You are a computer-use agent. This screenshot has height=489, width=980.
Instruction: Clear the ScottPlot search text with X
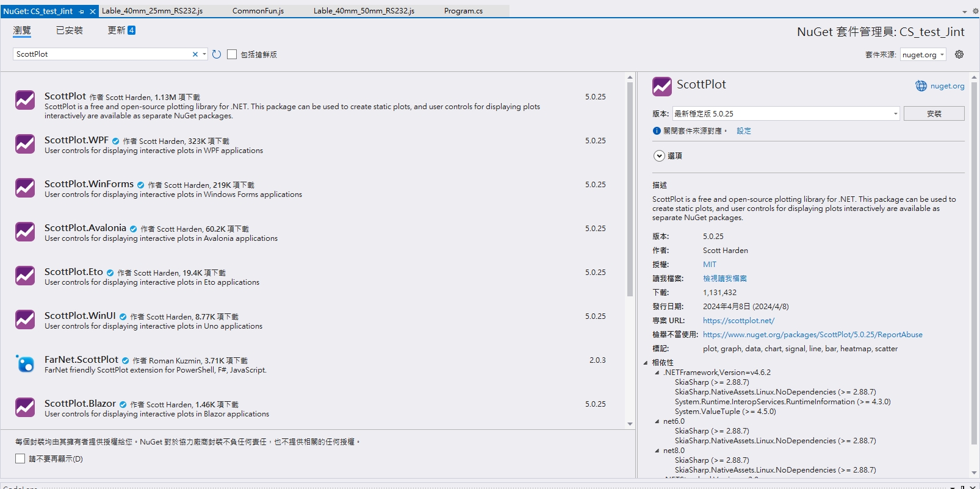[195, 54]
